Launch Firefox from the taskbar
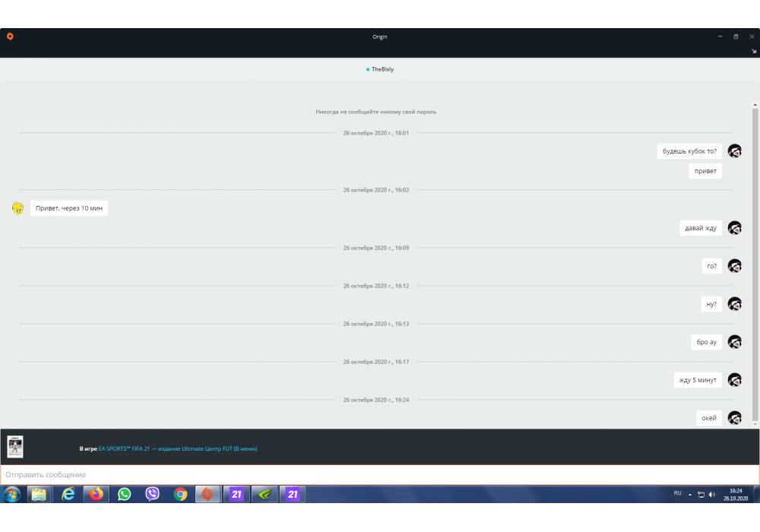 click(x=96, y=495)
